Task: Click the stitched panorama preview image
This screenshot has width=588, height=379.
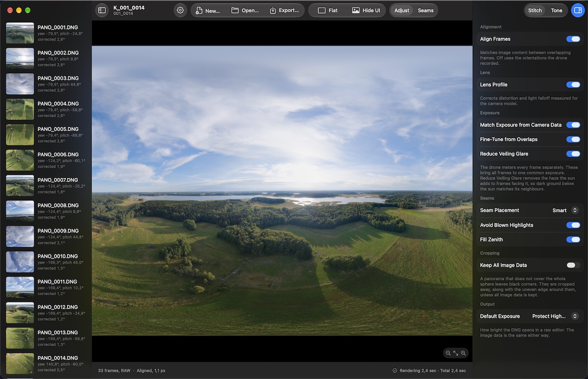Action: pyautogui.click(x=282, y=191)
